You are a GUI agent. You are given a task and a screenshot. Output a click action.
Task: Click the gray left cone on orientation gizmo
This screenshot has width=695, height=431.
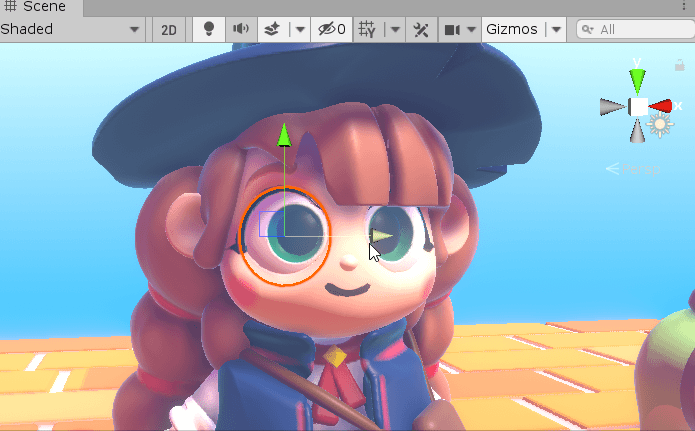click(x=612, y=107)
